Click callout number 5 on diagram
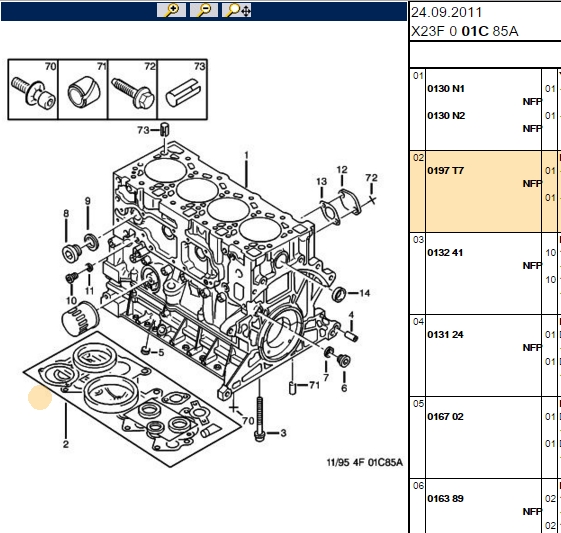 click(x=161, y=352)
